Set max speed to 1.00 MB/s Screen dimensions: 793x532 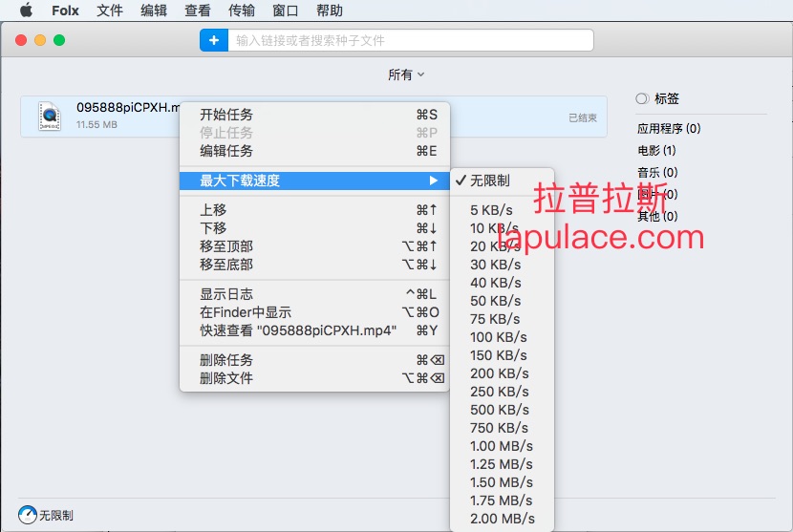tap(502, 446)
